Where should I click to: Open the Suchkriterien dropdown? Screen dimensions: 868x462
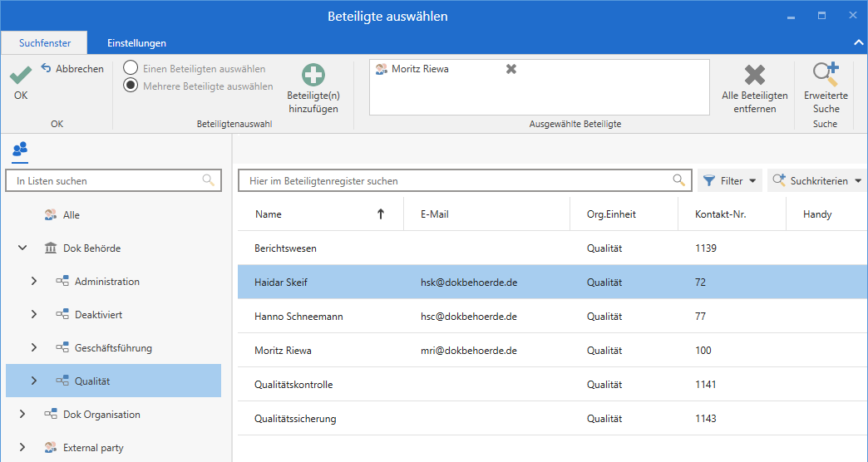[817, 181]
